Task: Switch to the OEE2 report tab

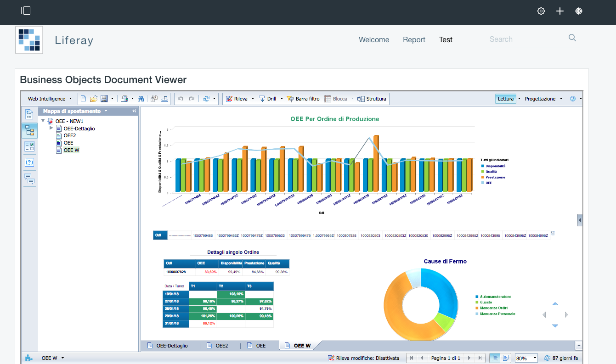Action: coord(221,346)
